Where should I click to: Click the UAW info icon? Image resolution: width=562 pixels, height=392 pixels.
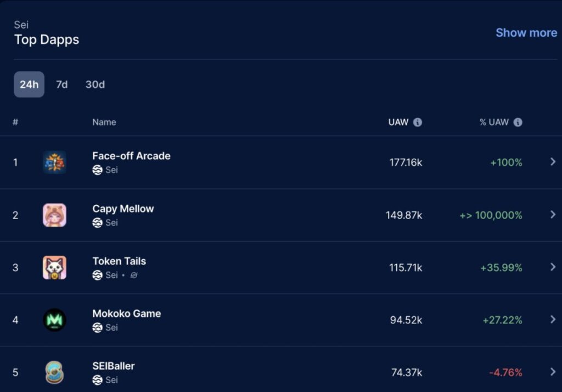tap(418, 122)
